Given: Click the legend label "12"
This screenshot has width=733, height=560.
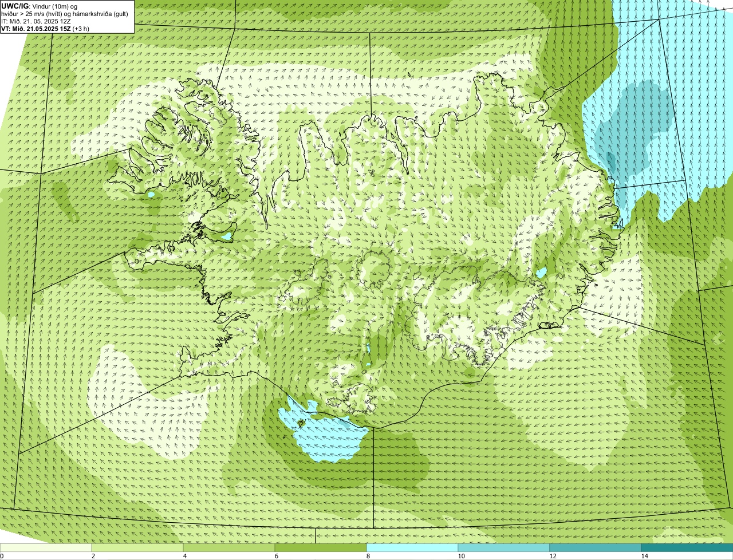Looking at the screenshot, I should 553,556.
